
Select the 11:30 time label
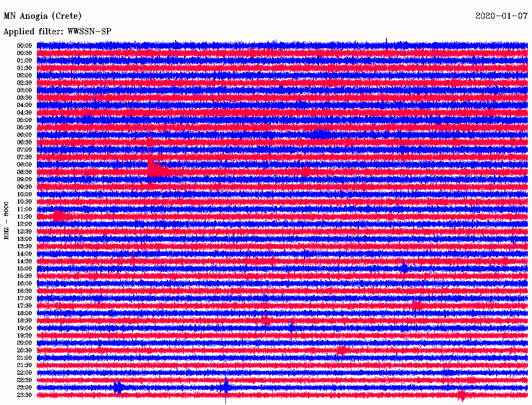click(24, 217)
